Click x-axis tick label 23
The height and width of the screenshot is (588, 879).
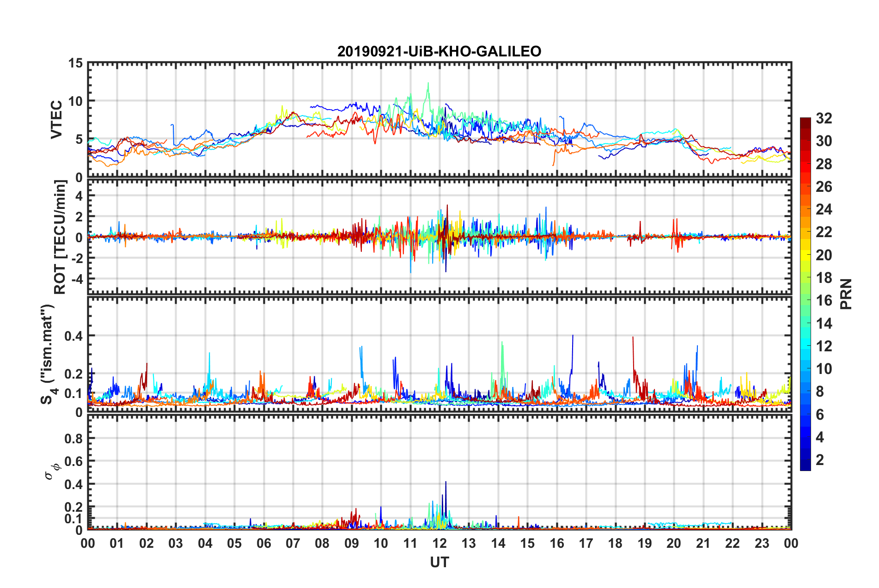pyautogui.click(x=762, y=543)
